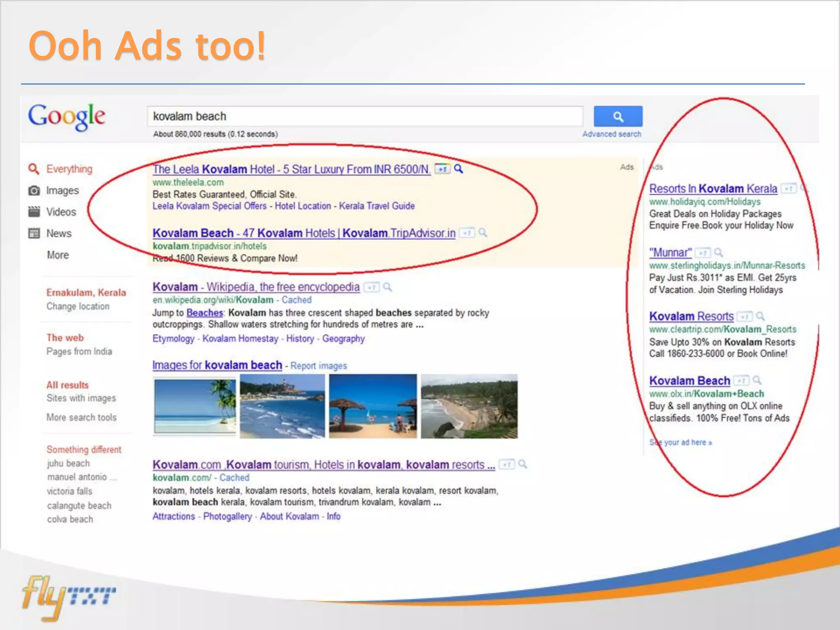Click +1 button beside Leela Kovalam Hotel ad
The image size is (840, 630).
coord(443,169)
